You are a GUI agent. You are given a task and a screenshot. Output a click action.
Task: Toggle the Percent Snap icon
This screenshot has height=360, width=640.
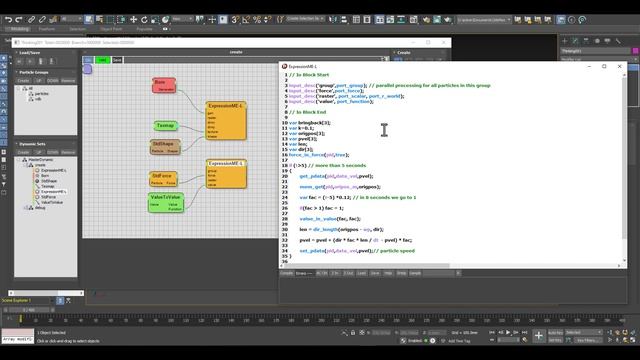[x=257, y=19]
